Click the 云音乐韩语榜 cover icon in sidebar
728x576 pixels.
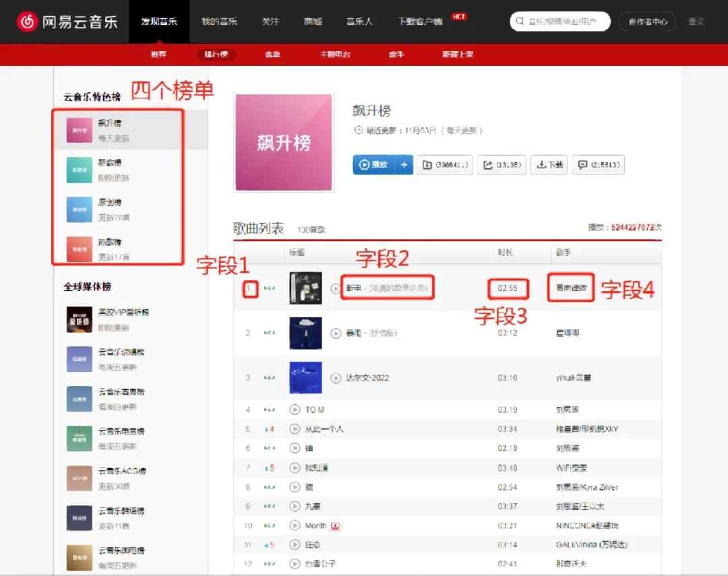point(80,518)
